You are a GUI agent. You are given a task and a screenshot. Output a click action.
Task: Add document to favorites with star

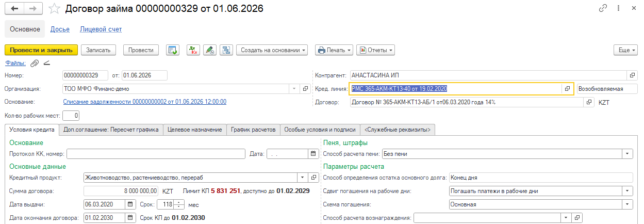[53, 9]
